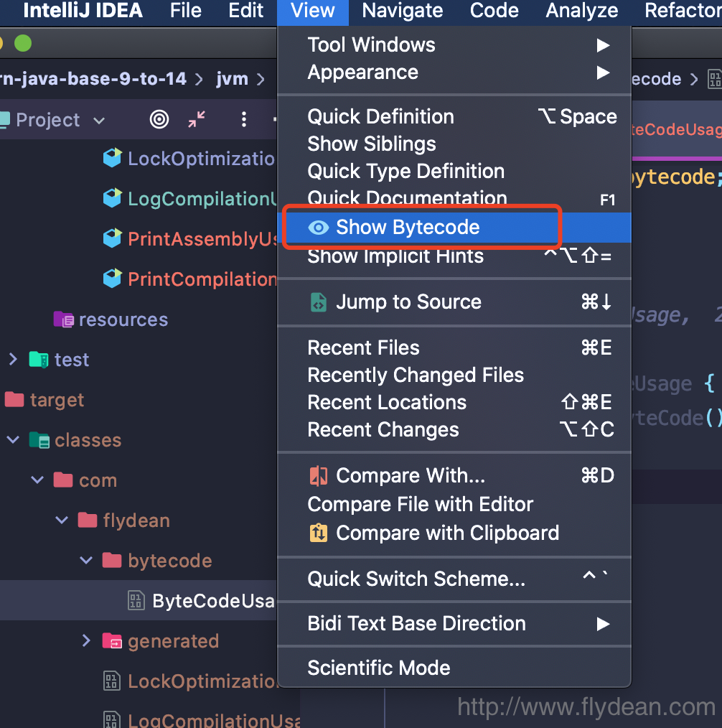The image size is (722, 728).
Task: Open the Navigate menu
Action: [402, 11]
